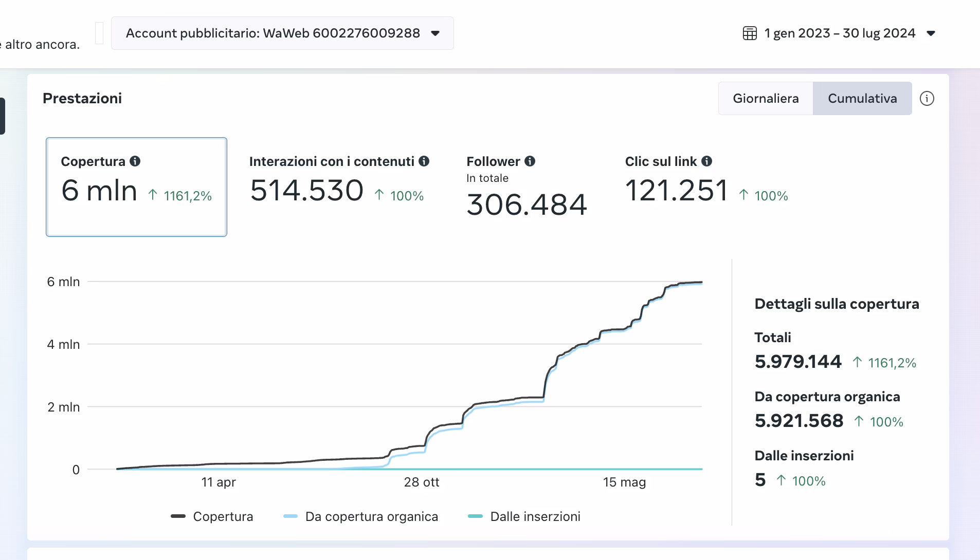Open the Account pubblicitario WaWeb dropdown
The image size is (980, 560).
tap(282, 33)
